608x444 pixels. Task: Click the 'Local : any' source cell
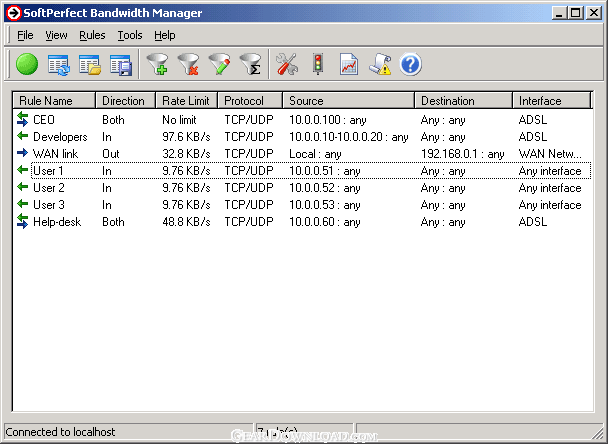(x=315, y=154)
